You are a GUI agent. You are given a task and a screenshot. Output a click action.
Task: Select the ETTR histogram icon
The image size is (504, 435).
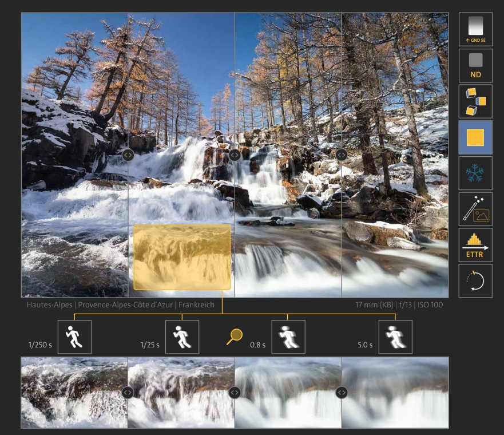(x=475, y=245)
